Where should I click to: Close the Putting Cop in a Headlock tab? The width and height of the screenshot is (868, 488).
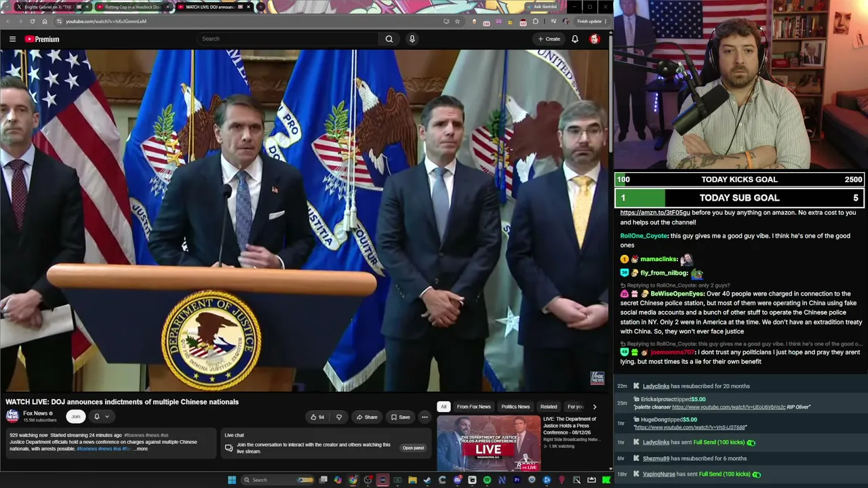(x=168, y=7)
